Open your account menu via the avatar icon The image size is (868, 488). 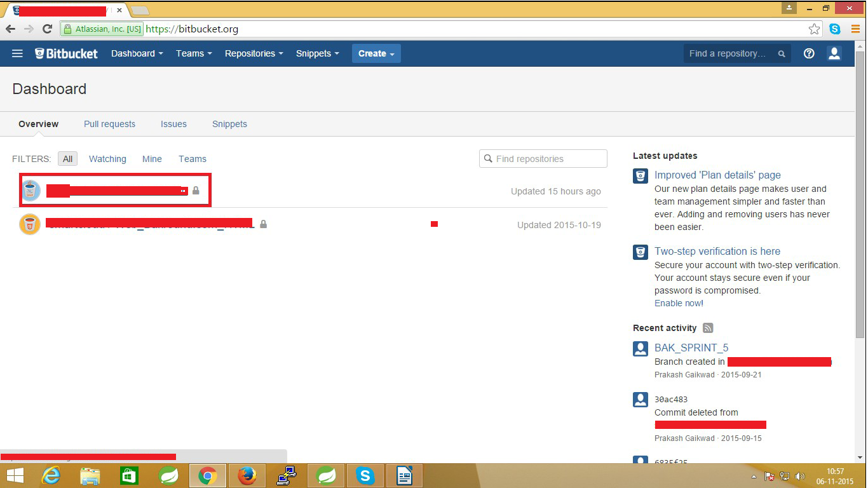pos(834,53)
